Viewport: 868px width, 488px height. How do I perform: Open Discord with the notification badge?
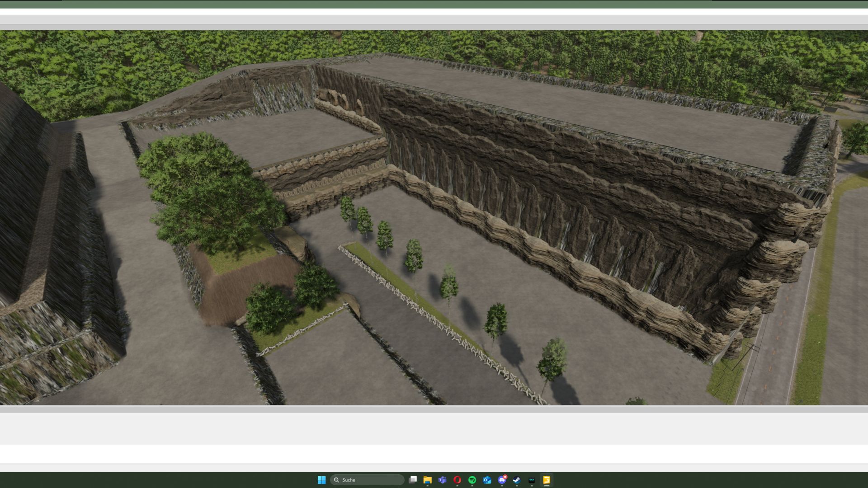coord(502,480)
